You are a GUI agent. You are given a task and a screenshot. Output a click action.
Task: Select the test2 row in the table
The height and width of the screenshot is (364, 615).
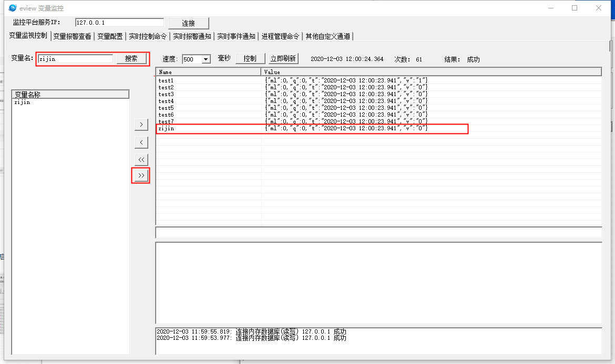tap(379, 87)
